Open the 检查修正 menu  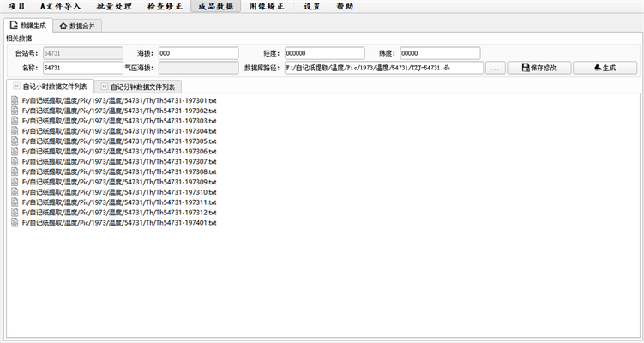point(165,6)
